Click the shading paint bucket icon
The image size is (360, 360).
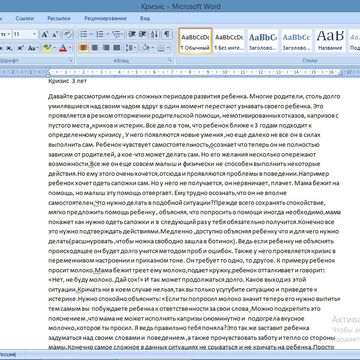tap(146, 48)
